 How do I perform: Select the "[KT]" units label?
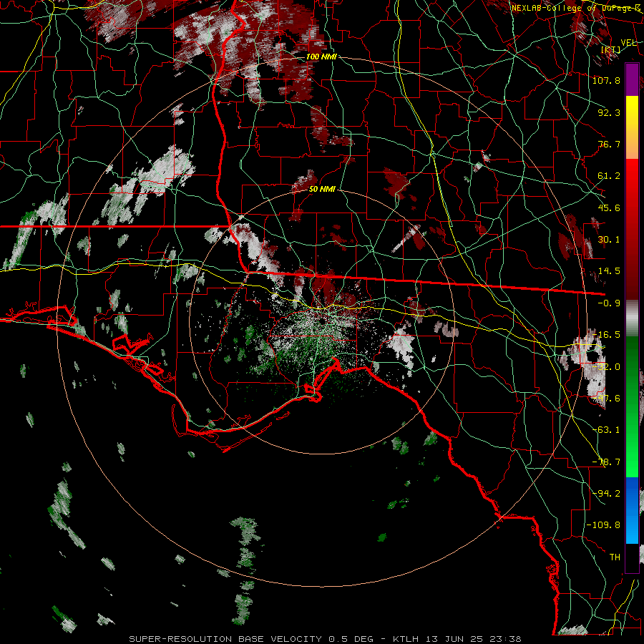610,49
